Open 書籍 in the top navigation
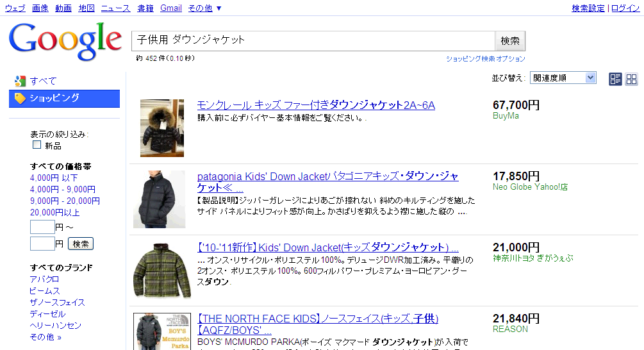644x350 pixels. point(145,8)
